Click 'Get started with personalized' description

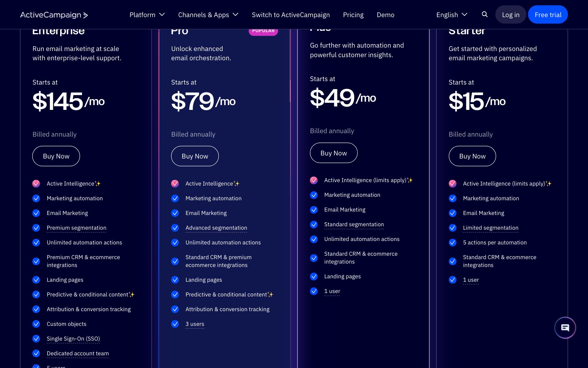(493, 53)
